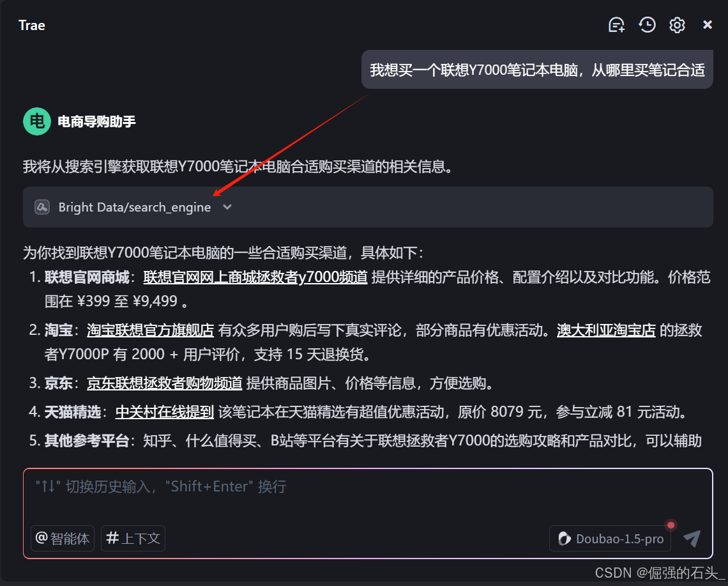Send message with paper plane icon
This screenshot has width=728, height=586.
pos(692,538)
